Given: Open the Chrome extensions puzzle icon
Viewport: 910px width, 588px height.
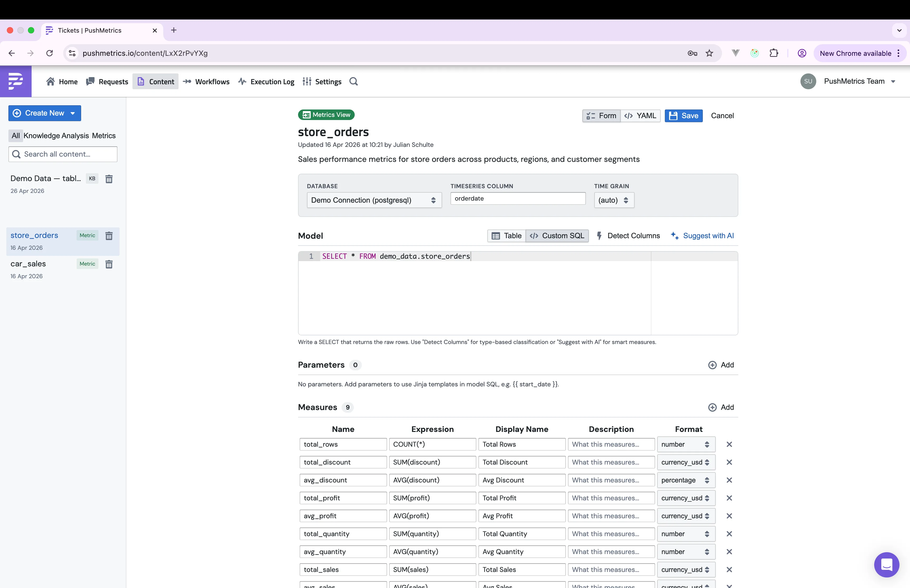Looking at the screenshot, I should [774, 53].
